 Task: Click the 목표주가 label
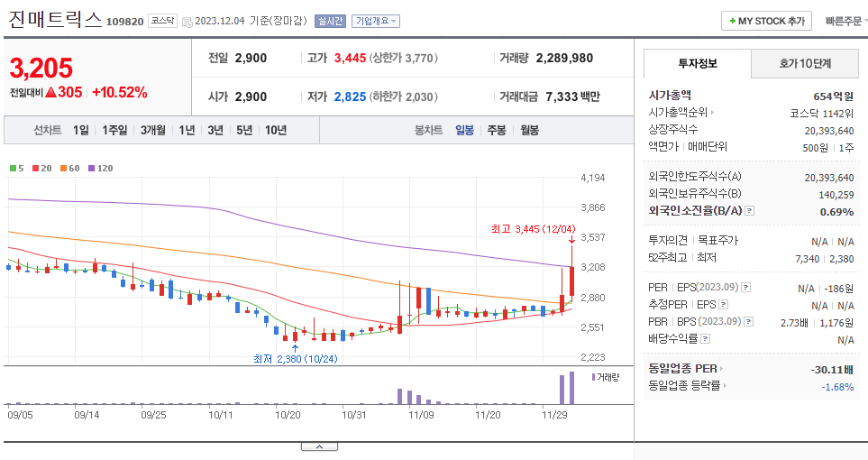coord(718,240)
